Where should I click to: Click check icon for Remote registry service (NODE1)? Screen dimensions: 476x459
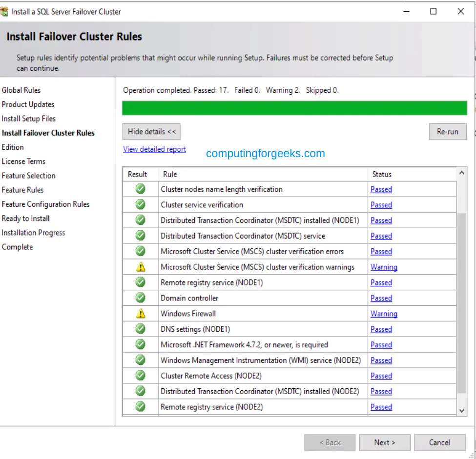tap(140, 282)
